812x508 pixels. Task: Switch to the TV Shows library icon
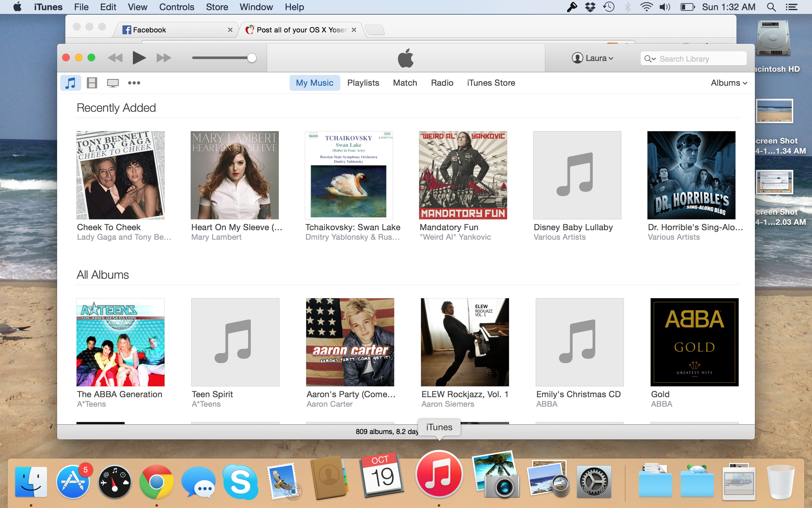click(x=113, y=83)
